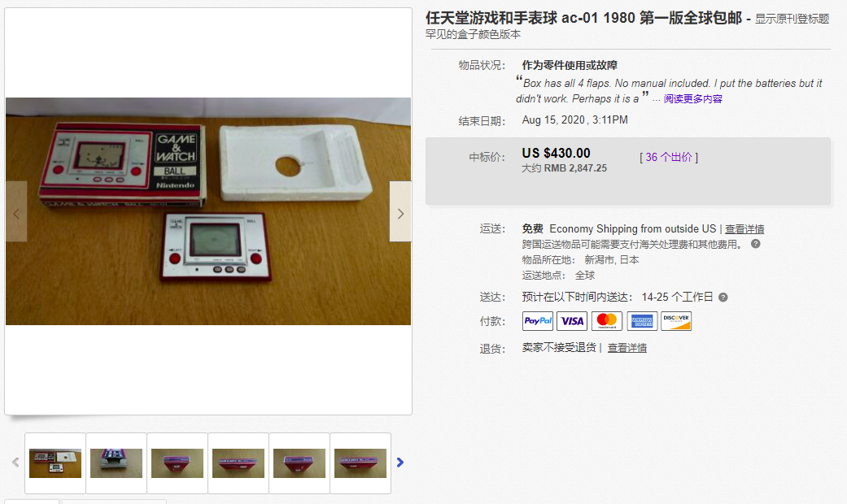The width and height of the screenshot is (847, 504).
Task: View return policy 查看详情 link
Action: pyautogui.click(x=627, y=348)
